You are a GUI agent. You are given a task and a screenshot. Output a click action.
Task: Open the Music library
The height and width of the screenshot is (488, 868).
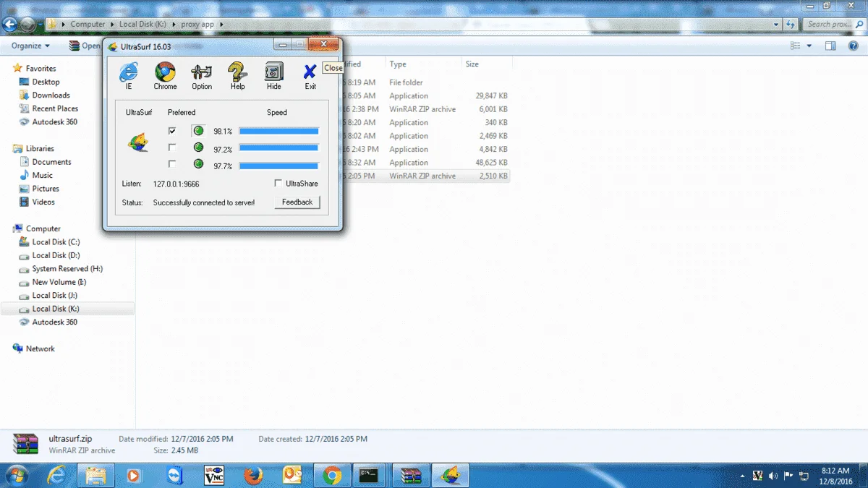tap(42, 176)
